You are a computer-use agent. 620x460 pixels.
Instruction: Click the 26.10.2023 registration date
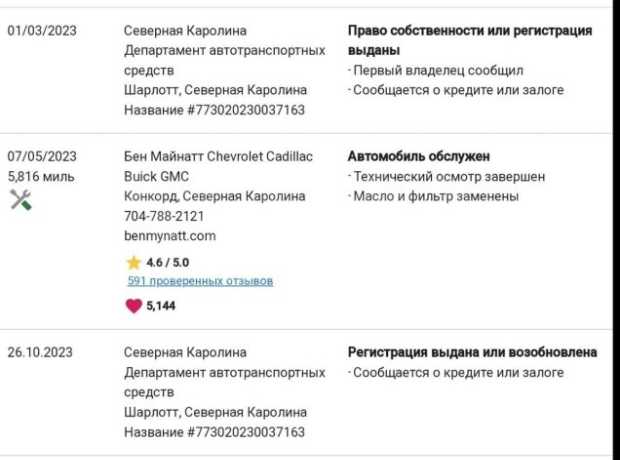pyautogui.click(x=40, y=352)
